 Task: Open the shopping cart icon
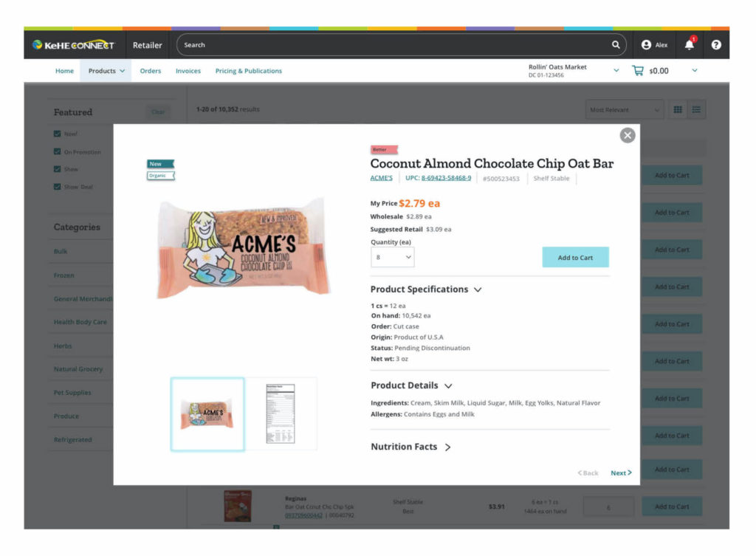638,71
